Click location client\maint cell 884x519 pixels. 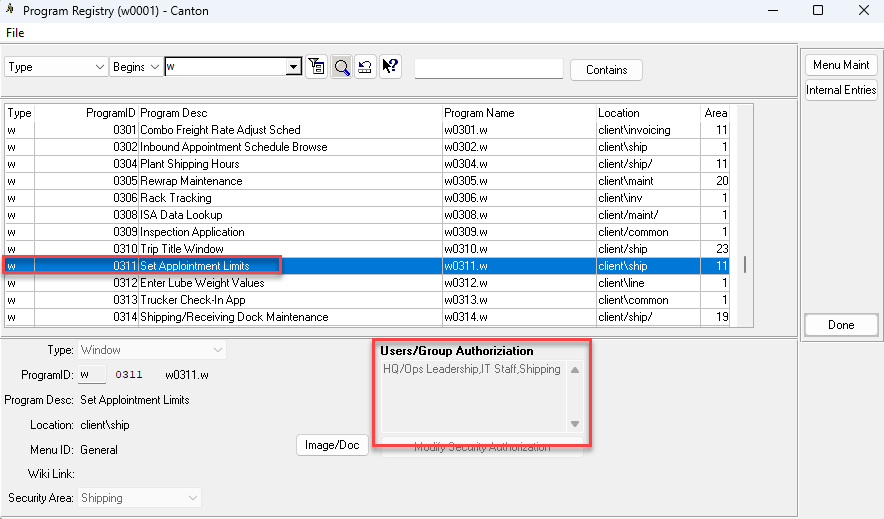click(x=648, y=181)
